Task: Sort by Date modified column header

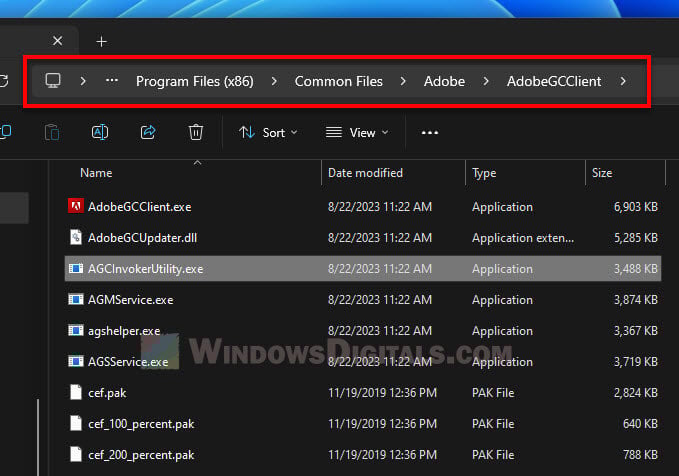Action: point(365,173)
